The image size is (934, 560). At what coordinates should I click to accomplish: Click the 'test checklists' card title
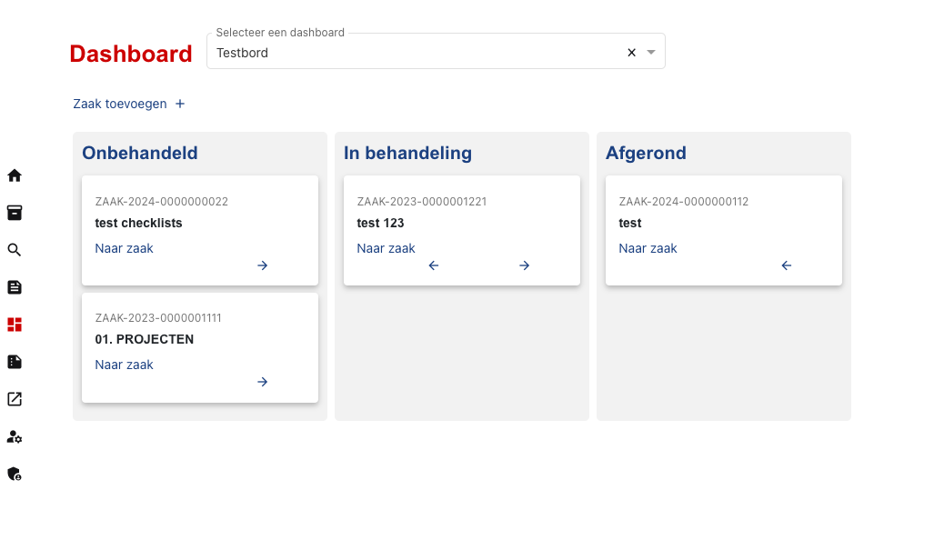(139, 223)
